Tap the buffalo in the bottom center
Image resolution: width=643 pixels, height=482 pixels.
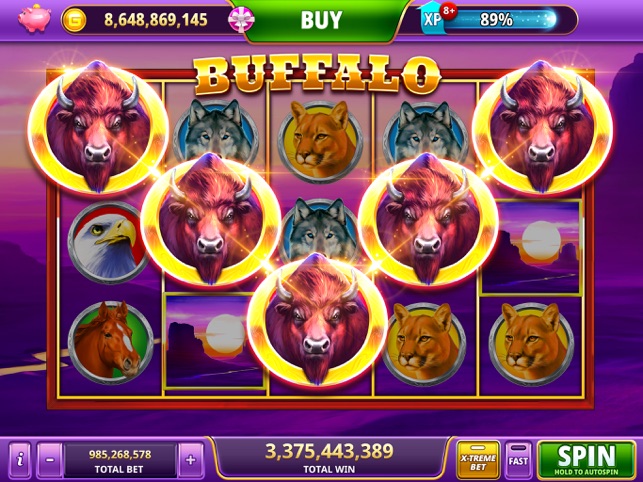(317, 320)
